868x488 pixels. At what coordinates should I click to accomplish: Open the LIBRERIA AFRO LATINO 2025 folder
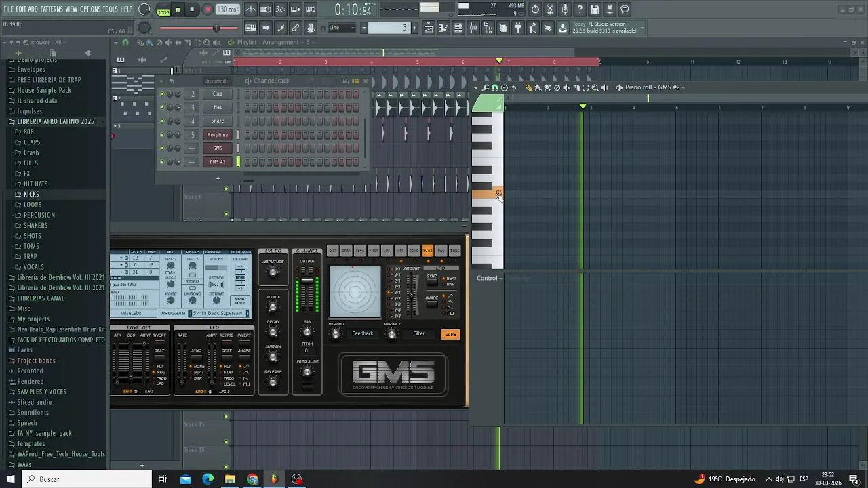56,121
